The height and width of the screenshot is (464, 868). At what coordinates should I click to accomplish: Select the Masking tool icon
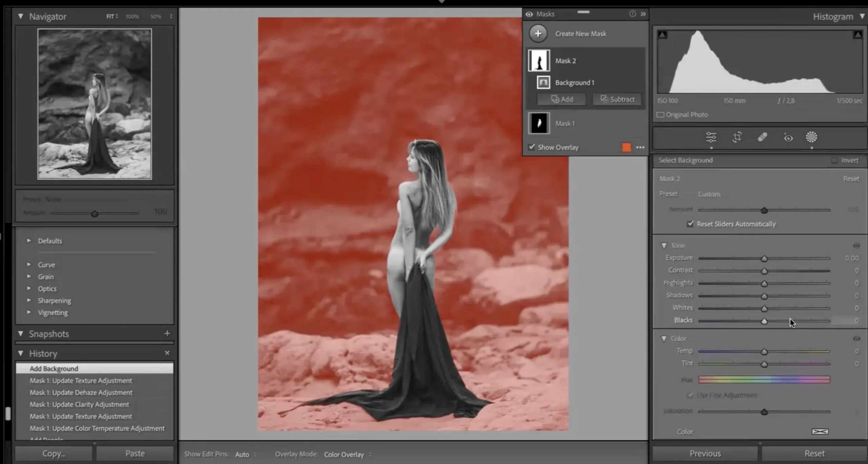coord(811,137)
